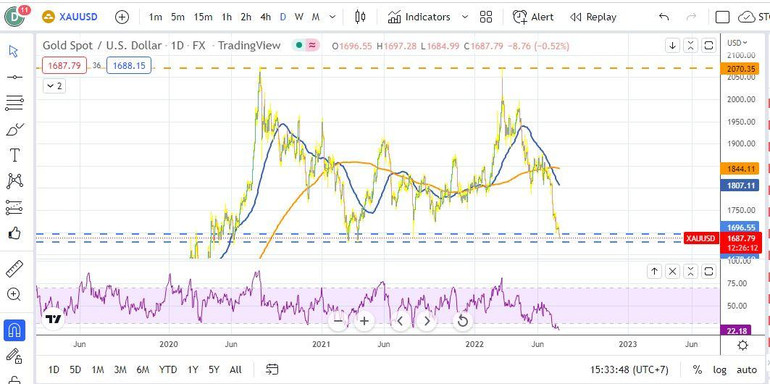
Task: Select the 1m timeframe
Action: point(155,17)
